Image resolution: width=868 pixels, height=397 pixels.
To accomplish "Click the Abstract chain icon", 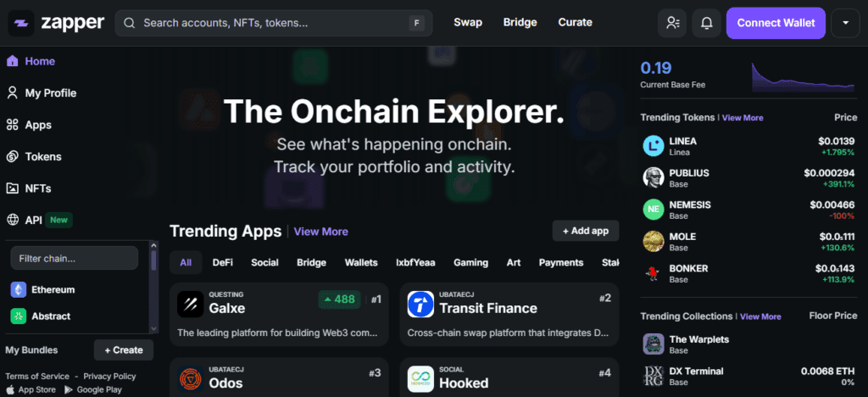I will click(19, 316).
